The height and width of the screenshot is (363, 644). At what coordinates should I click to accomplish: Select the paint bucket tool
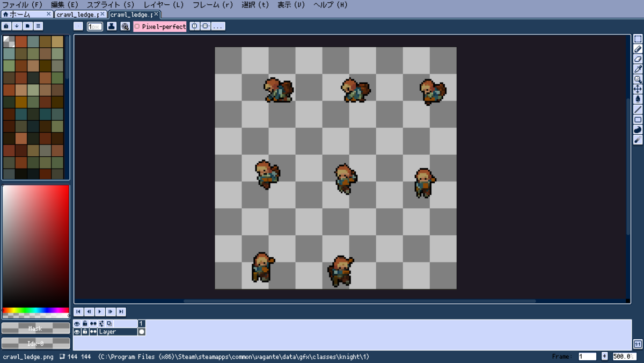638,99
